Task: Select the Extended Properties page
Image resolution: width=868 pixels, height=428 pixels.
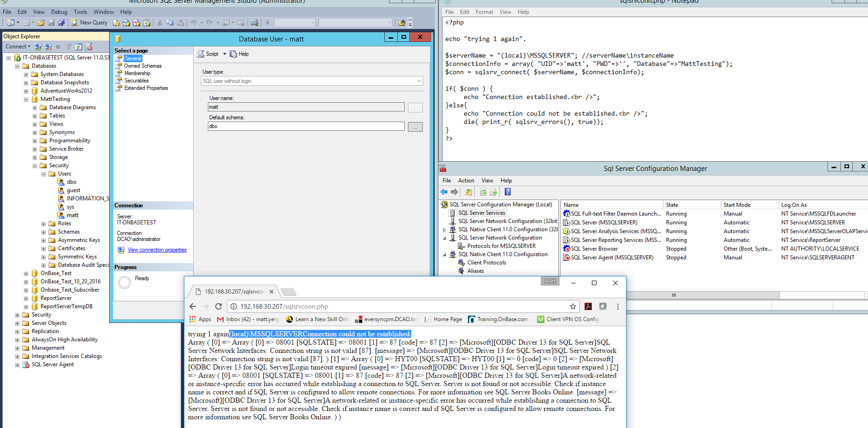Action: point(146,88)
